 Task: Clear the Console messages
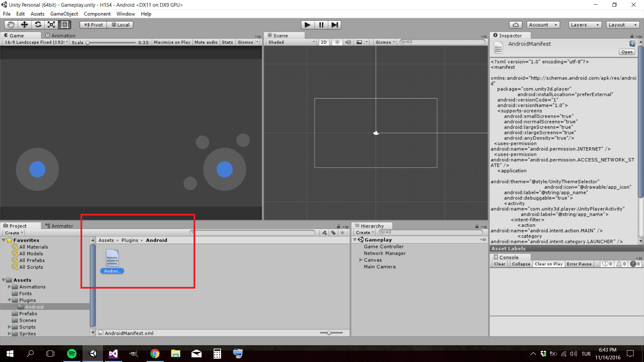pyautogui.click(x=499, y=264)
